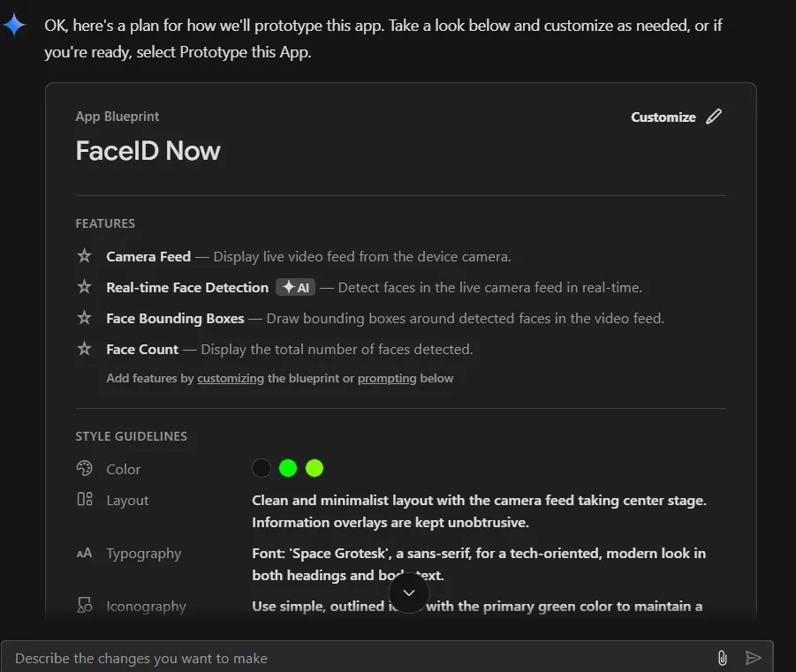Open the Customize blueprint button

pos(663,117)
